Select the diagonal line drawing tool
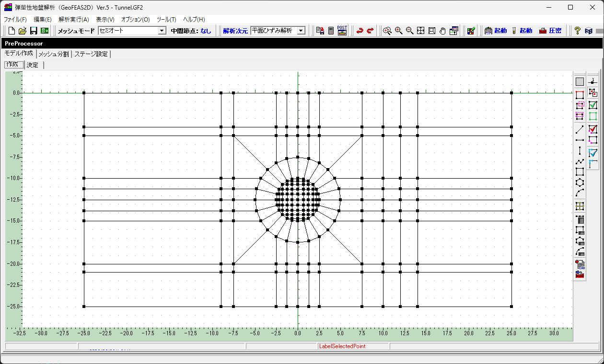The image size is (604, 364). [x=580, y=129]
